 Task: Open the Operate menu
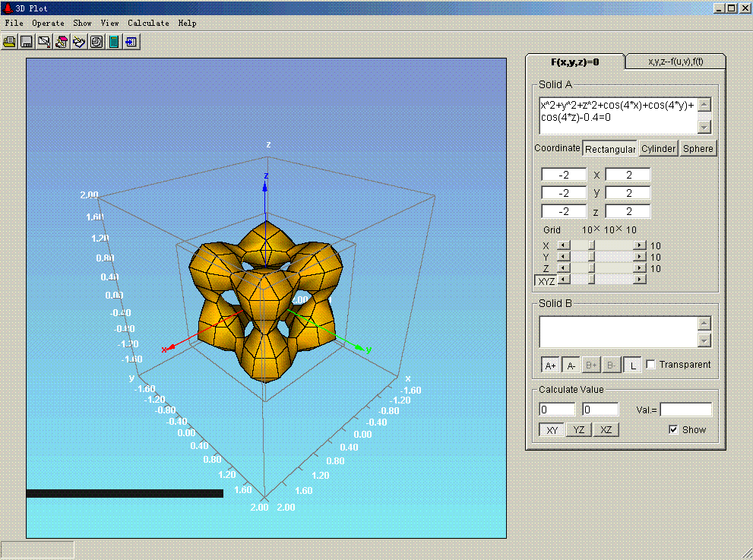point(48,23)
